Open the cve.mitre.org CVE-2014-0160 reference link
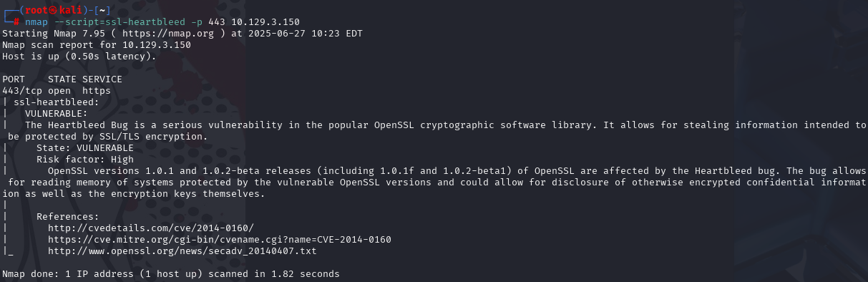868x282 pixels. 220,239
